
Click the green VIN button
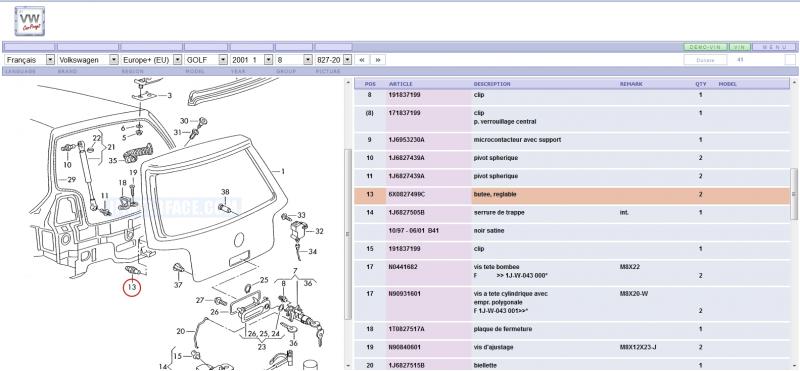click(x=740, y=47)
